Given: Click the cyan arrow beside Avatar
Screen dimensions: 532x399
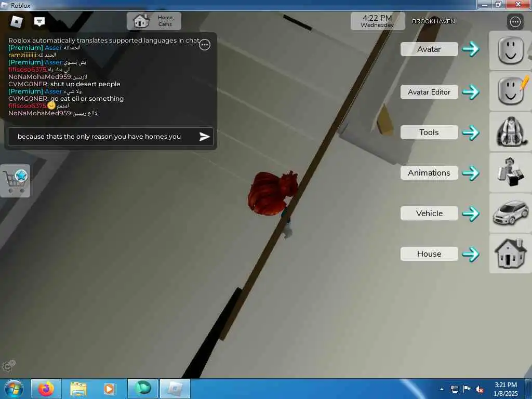Looking at the screenshot, I should (471, 49).
